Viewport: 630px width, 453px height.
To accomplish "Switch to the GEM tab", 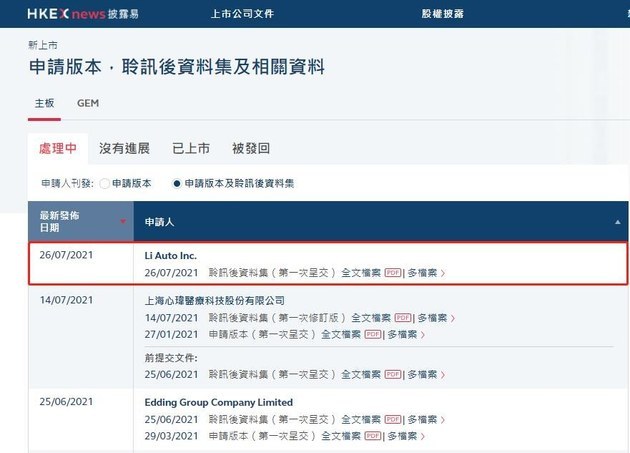I will coord(88,103).
